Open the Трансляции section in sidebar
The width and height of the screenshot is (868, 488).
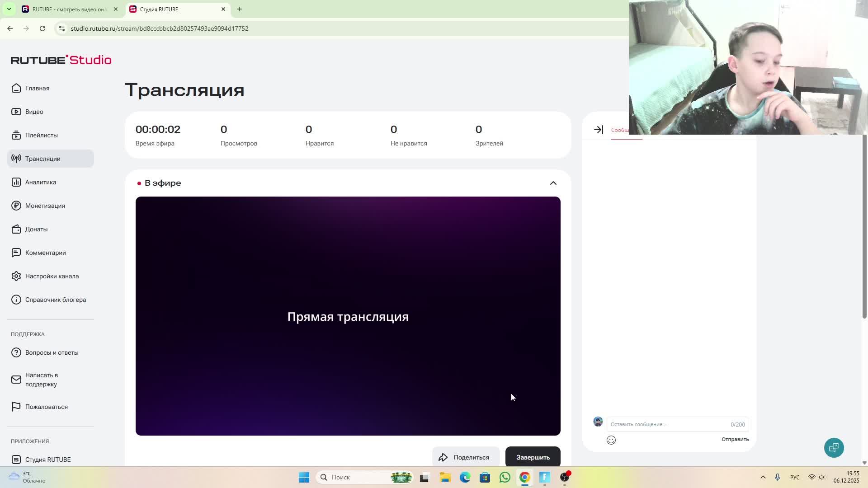(x=43, y=159)
